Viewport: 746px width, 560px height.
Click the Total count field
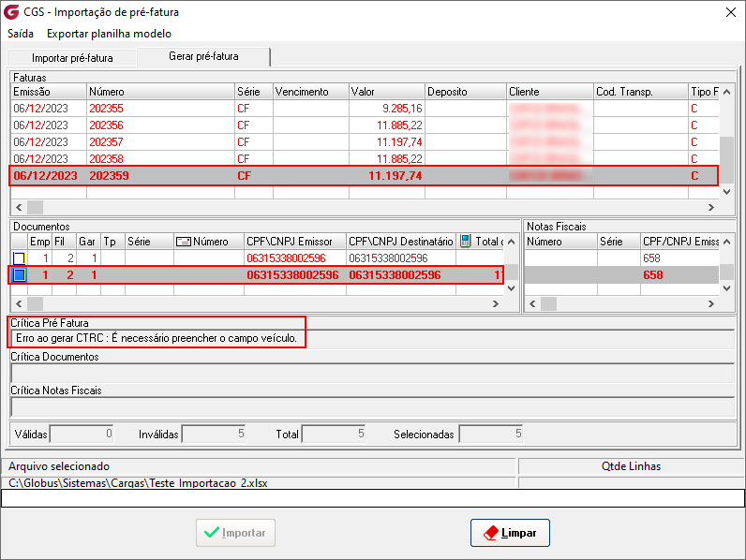point(334,434)
